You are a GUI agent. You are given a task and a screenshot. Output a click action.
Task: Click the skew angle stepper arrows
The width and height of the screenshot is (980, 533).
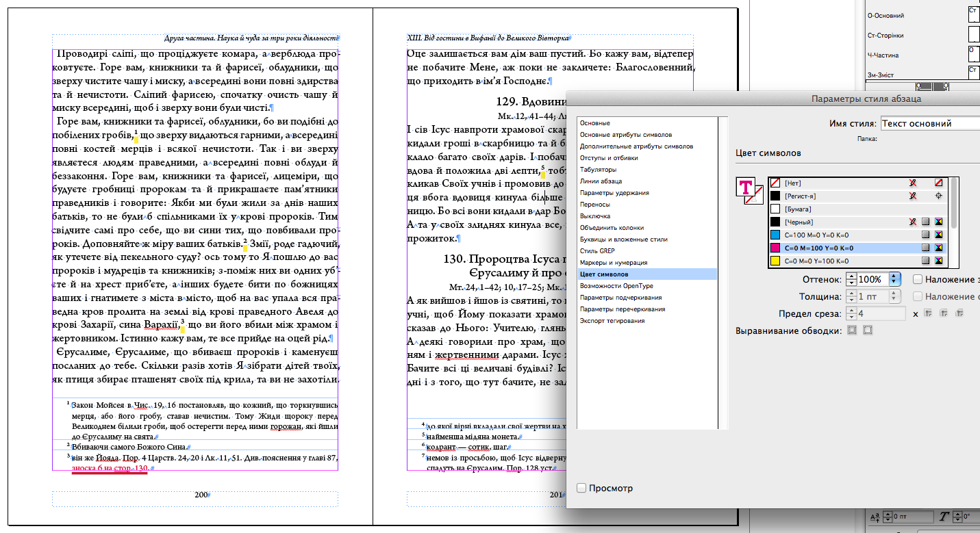(957, 517)
